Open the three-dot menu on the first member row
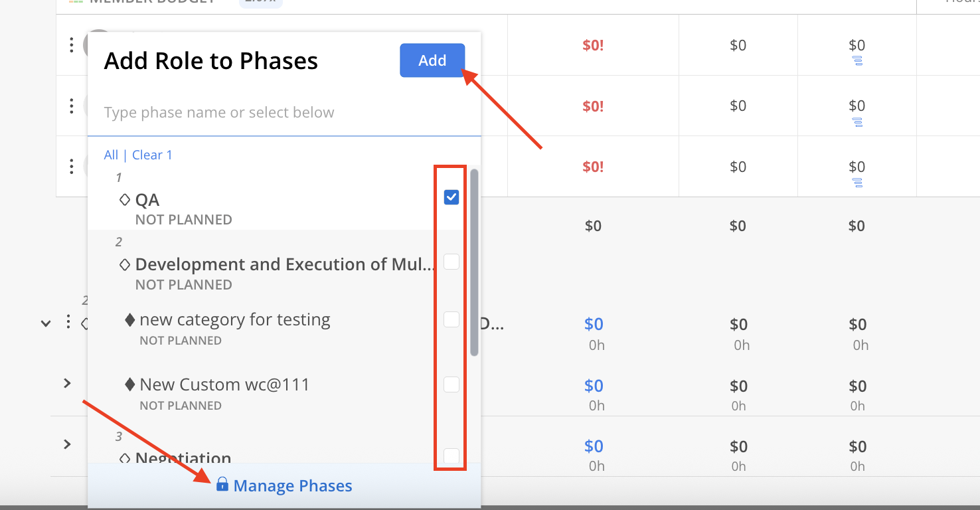This screenshot has width=980, height=510. pyautogui.click(x=72, y=45)
